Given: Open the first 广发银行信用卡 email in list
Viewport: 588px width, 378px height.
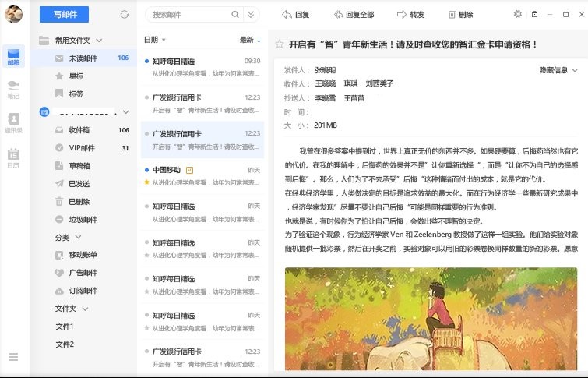Looking at the screenshot, I should 202,103.
